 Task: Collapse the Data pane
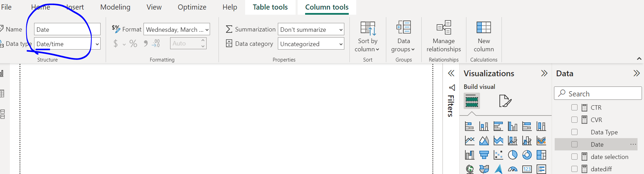636,73
